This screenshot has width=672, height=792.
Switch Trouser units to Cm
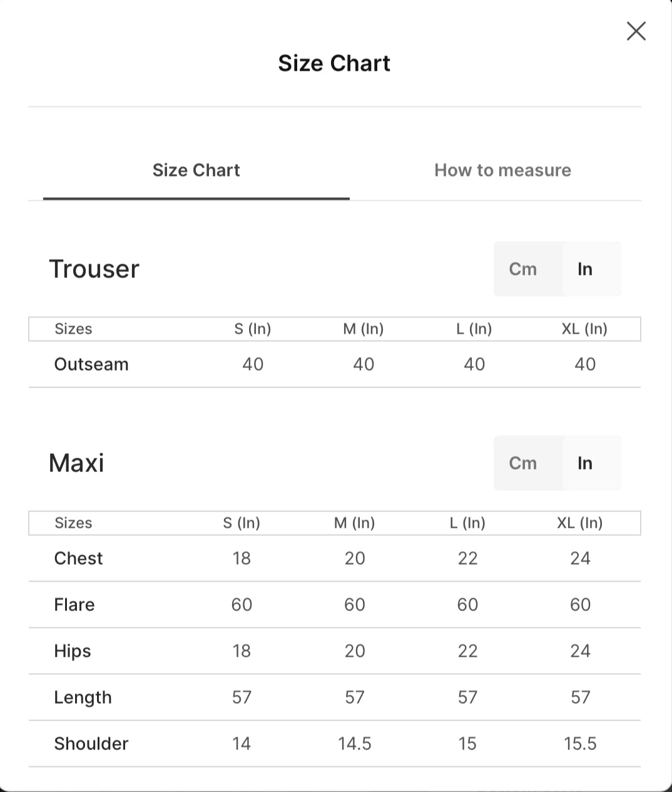[522, 269]
